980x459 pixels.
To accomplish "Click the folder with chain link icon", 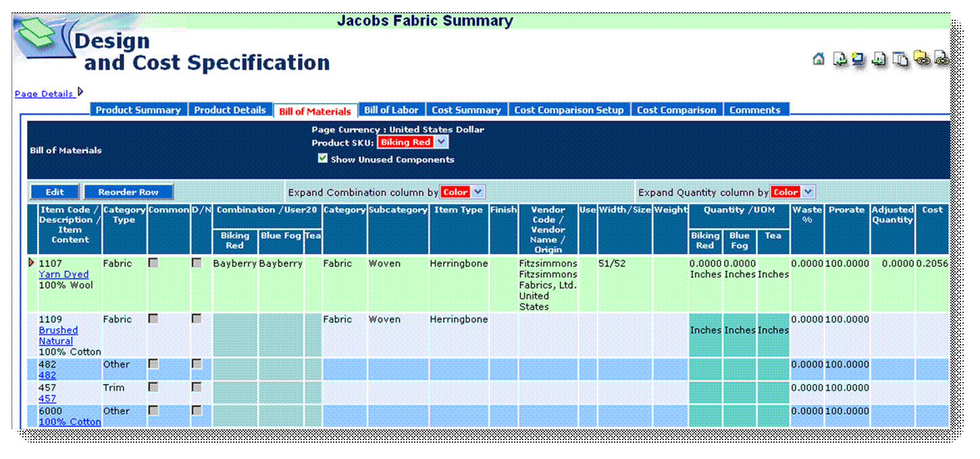I will pos(921,59).
